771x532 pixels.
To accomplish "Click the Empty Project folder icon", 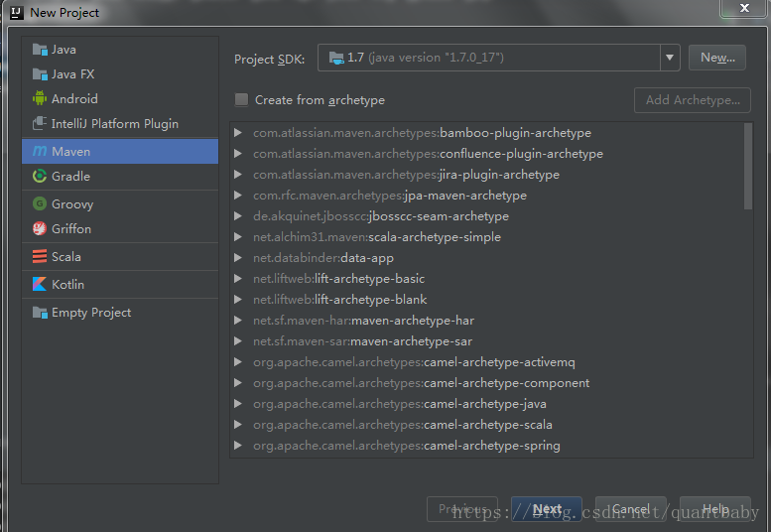I will [x=40, y=313].
